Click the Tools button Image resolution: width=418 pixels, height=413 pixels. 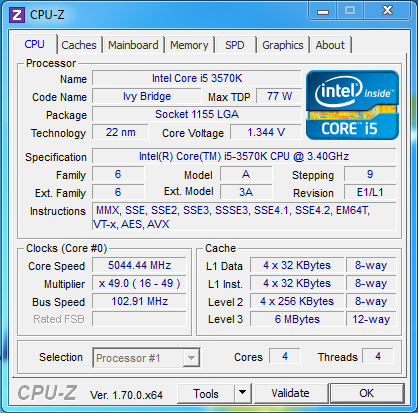[206, 393]
